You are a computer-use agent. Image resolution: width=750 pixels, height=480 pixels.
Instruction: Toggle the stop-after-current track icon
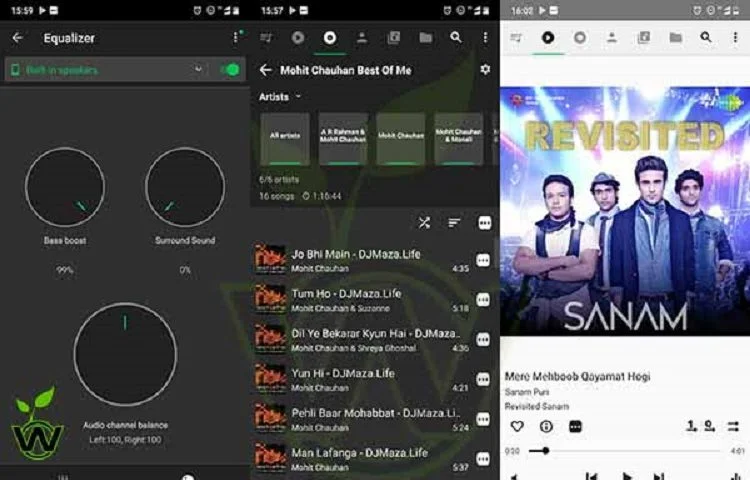click(x=710, y=425)
